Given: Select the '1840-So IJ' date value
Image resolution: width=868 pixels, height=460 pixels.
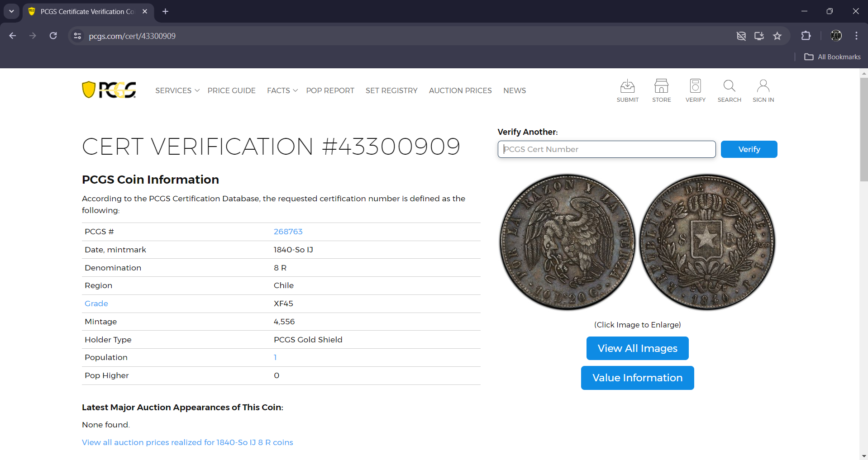Looking at the screenshot, I should click(293, 250).
